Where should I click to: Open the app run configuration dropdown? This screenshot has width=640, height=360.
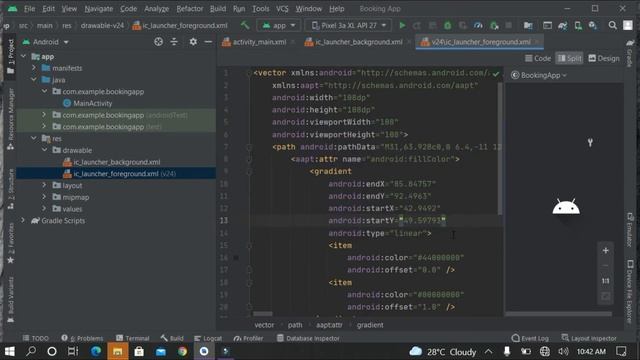click(x=279, y=25)
